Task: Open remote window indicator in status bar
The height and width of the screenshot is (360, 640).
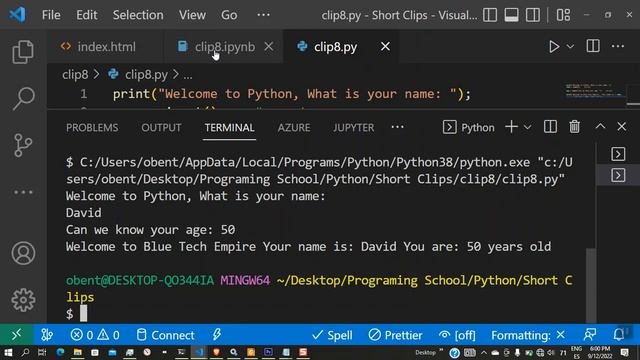Action: 16,335
